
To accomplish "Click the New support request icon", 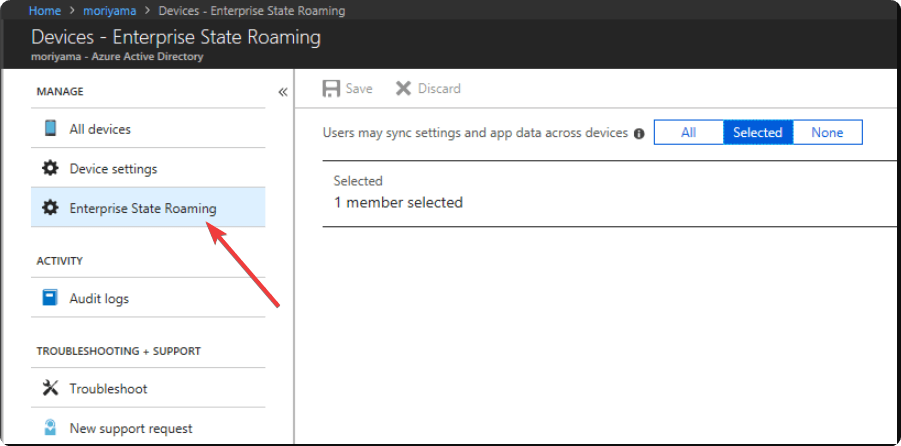I will [x=50, y=428].
